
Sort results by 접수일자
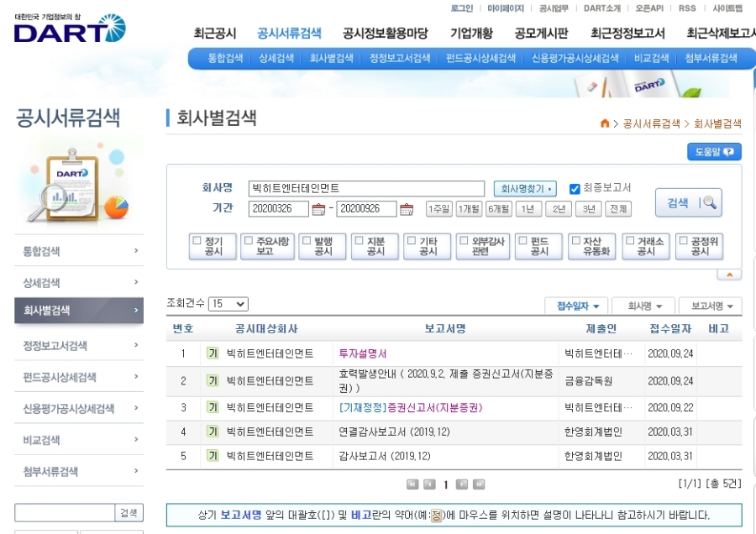576,306
